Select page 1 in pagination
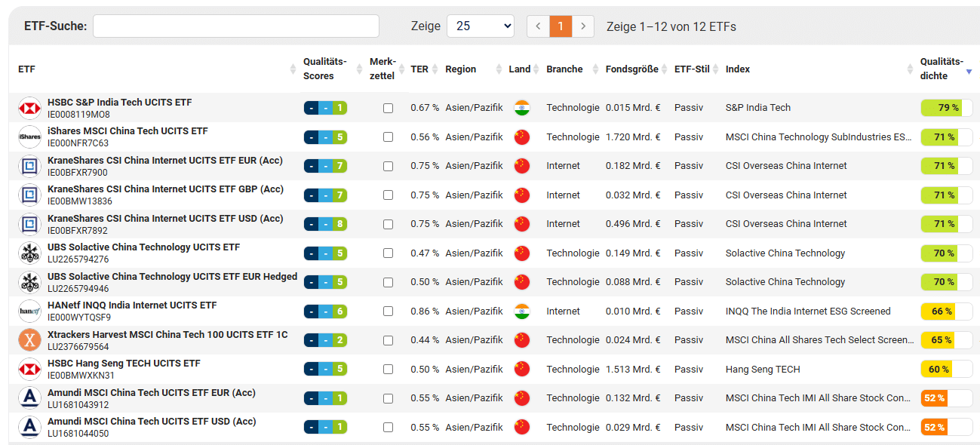Image resolution: width=980 pixels, height=445 pixels. click(x=561, y=26)
